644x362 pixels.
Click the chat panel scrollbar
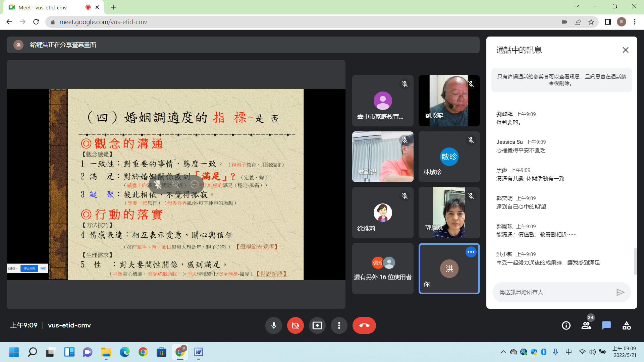[x=635, y=261]
